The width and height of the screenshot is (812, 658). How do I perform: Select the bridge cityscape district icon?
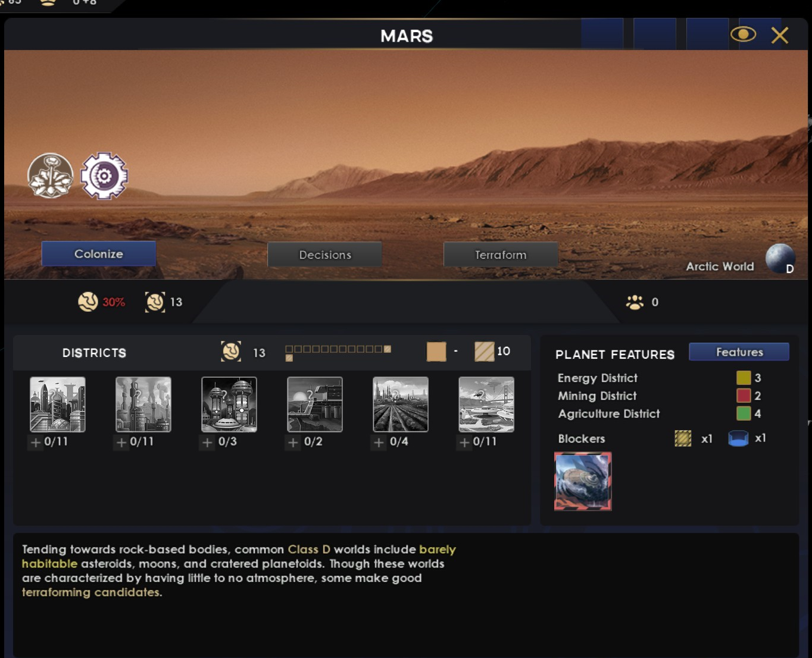tap(486, 405)
